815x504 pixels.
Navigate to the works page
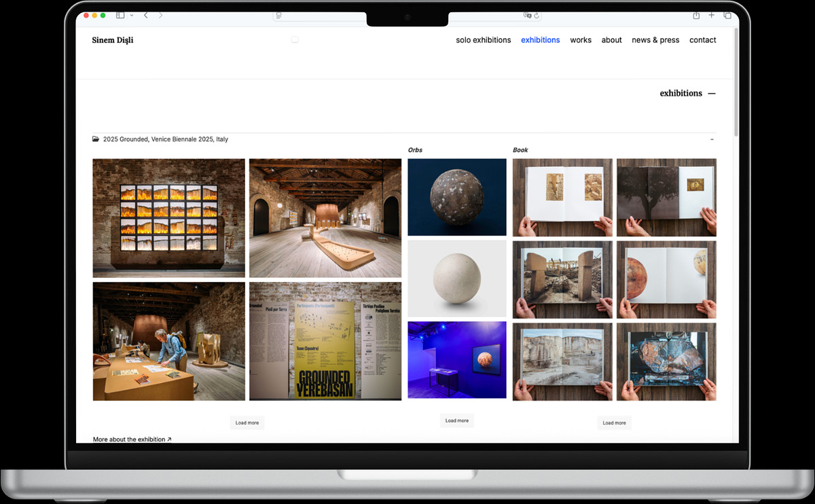click(x=580, y=40)
